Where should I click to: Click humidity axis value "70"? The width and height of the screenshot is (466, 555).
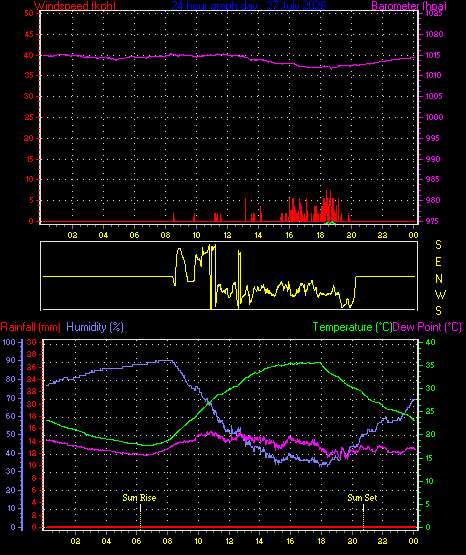(11, 398)
